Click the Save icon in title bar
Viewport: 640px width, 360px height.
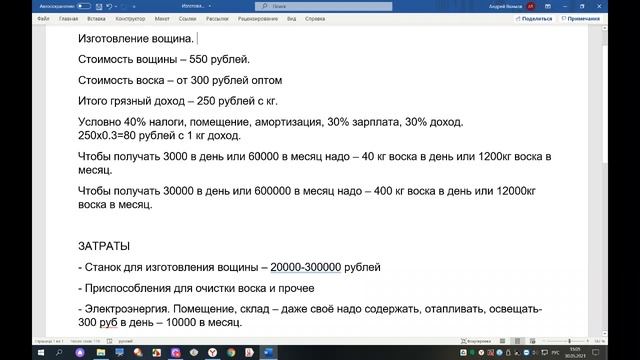click(x=99, y=7)
